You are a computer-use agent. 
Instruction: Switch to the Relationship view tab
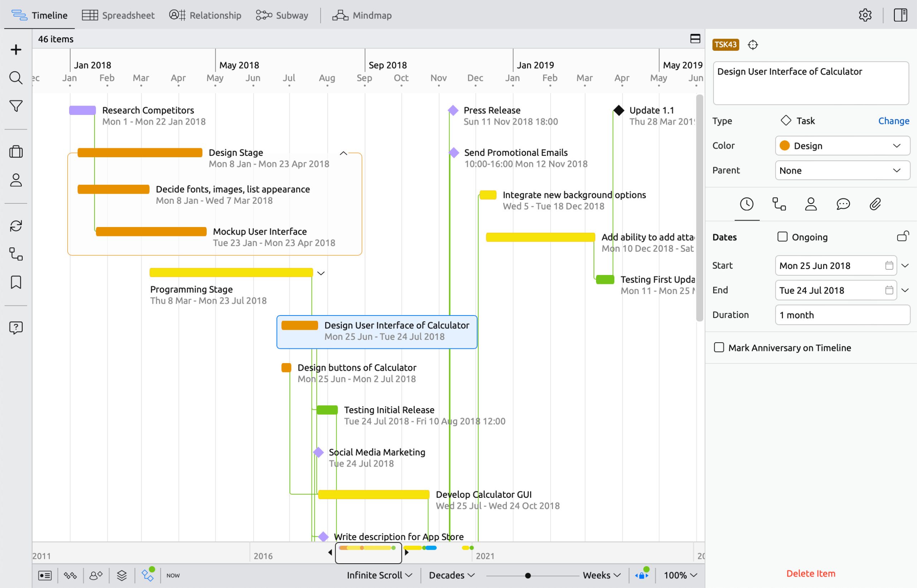[x=205, y=15]
